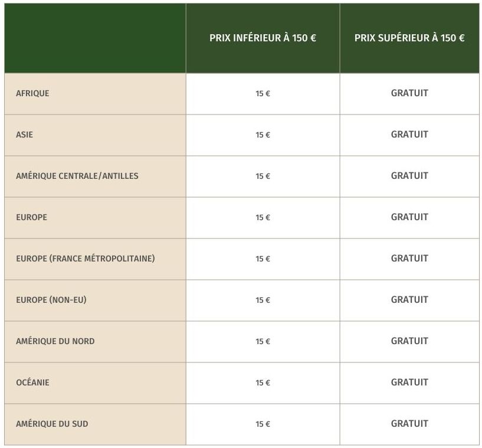This screenshot has width=482, height=448.
Task: Select the AFRIQUE row label
Action: click(32, 93)
